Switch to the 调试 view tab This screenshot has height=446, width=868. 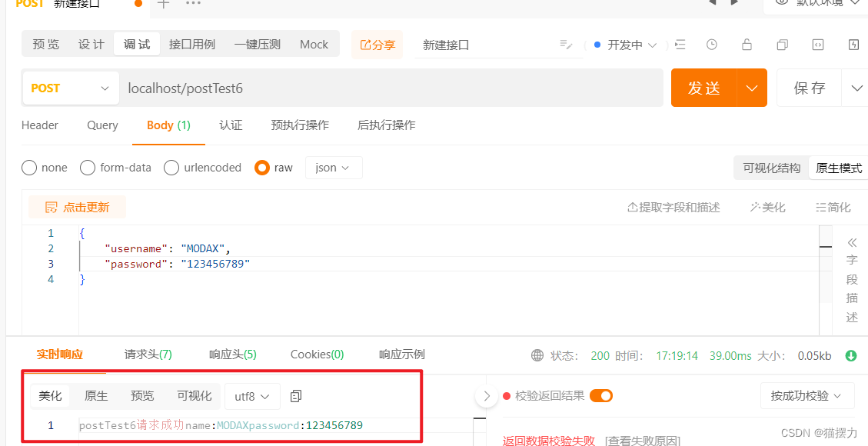coord(137,45)
